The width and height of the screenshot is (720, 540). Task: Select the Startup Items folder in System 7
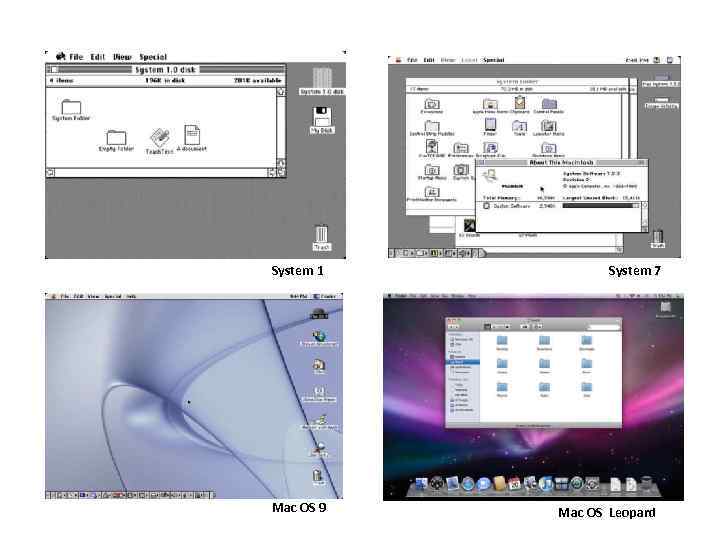point(432,170)
